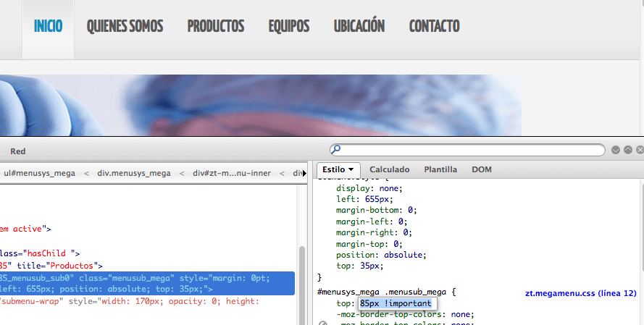644x325 pixels.
Task: Click the 'position: absolute;' style rule
Action: tap(381, 255)
